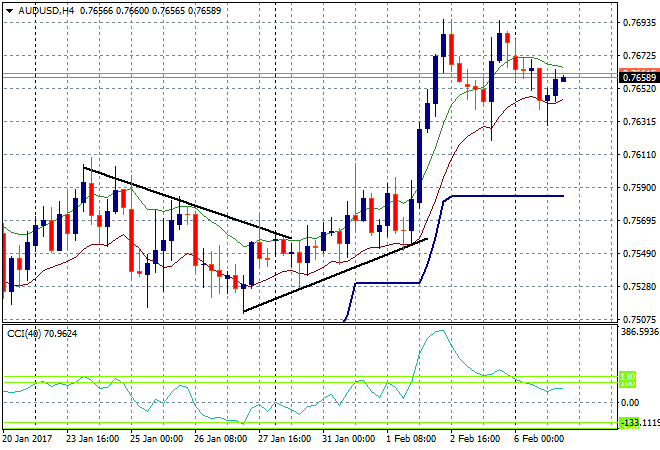This screenshot has width=660, height=450.
Task: Click the 26 Jan 08:00 time label
Action: click(221, 439)
